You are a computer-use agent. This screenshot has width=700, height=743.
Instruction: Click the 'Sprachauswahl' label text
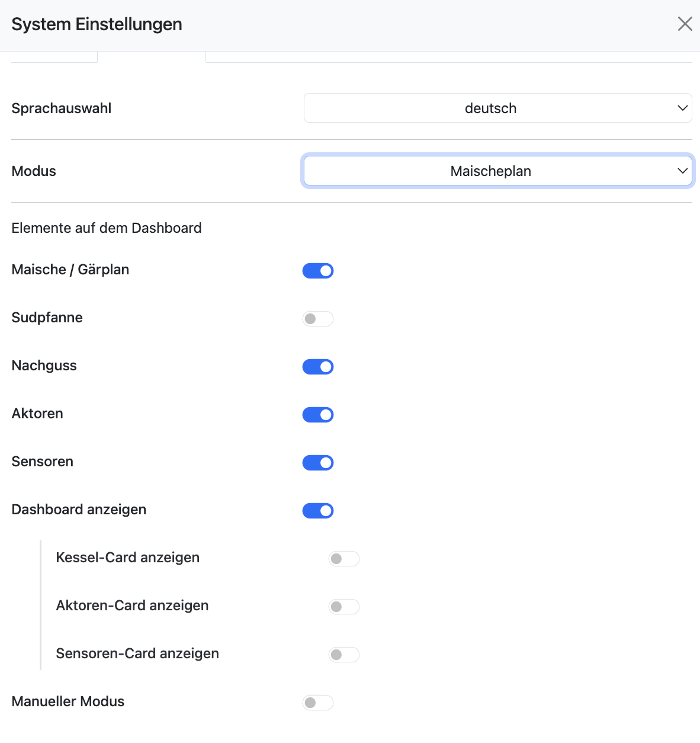coord(62,108)
